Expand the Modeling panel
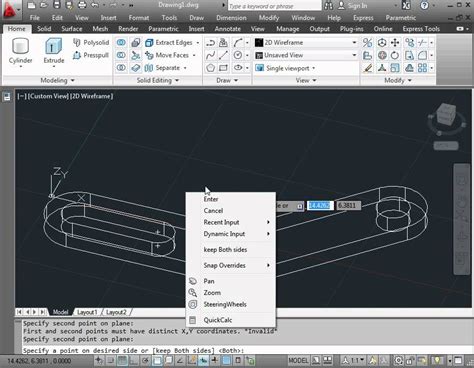 pyautogui.click(x=57, y=80)
